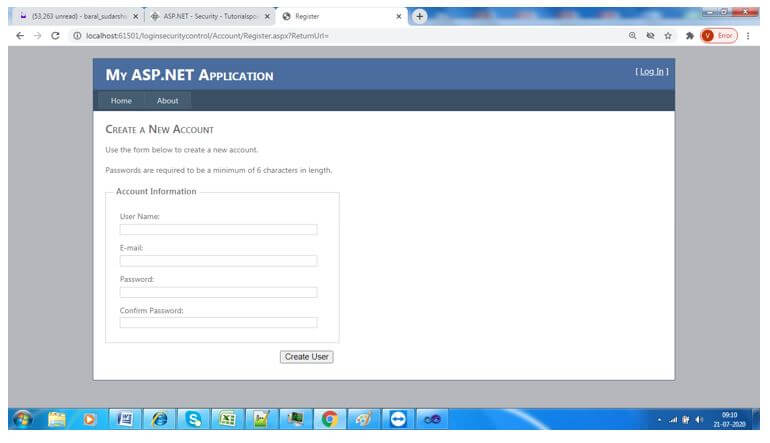770x443 pixels.
Task: Open the Windows Start menu
Action: click(x=23, y=419)
